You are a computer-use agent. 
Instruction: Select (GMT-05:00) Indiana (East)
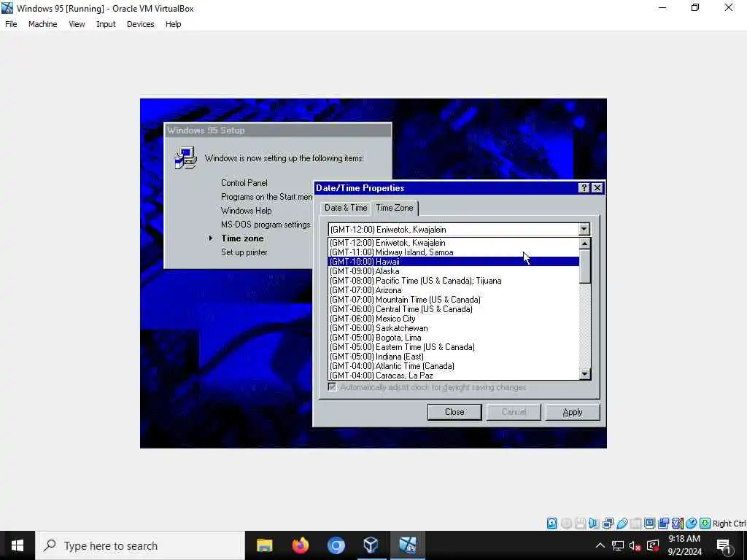tap(453, 357)
